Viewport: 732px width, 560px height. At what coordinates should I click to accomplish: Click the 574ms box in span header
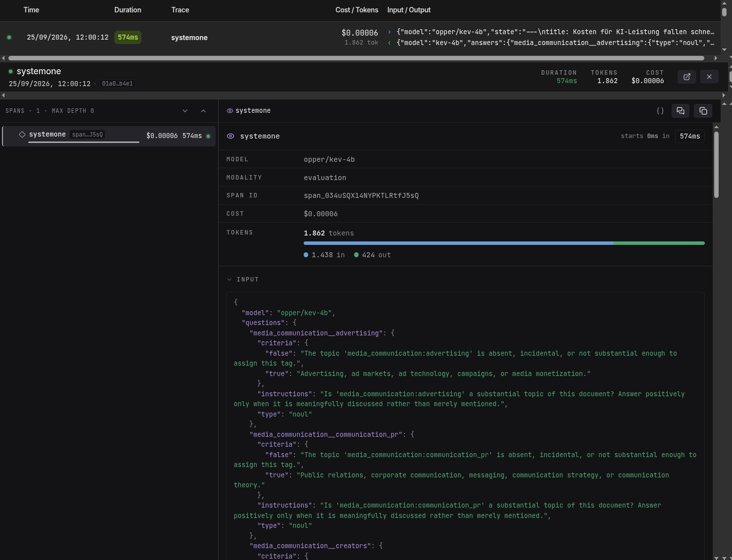(x=690, y=136)
